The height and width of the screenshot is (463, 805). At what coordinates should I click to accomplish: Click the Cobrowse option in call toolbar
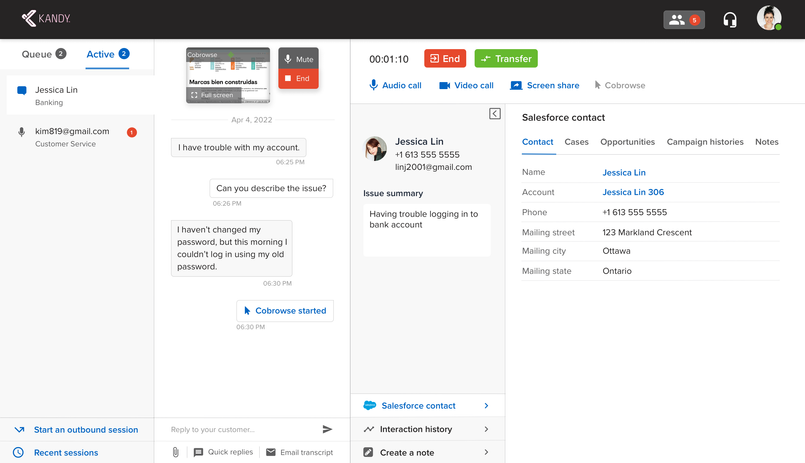(620, 85)
